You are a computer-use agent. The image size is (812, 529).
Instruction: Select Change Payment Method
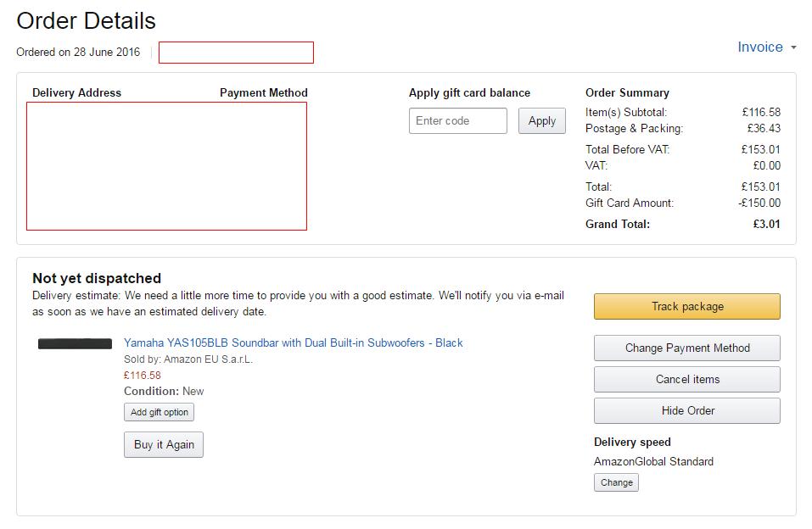pyautogui.click(x=686, y=348)
